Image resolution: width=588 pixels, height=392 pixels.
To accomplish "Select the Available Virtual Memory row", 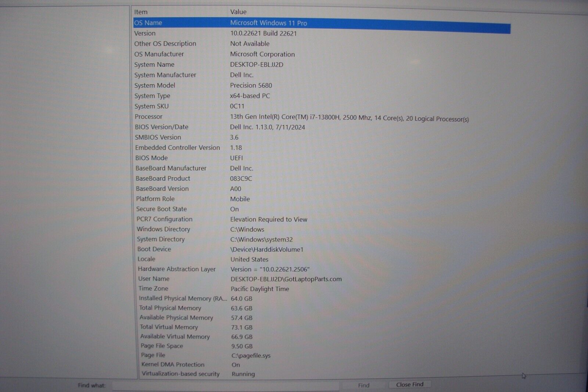I will point(322,336).
